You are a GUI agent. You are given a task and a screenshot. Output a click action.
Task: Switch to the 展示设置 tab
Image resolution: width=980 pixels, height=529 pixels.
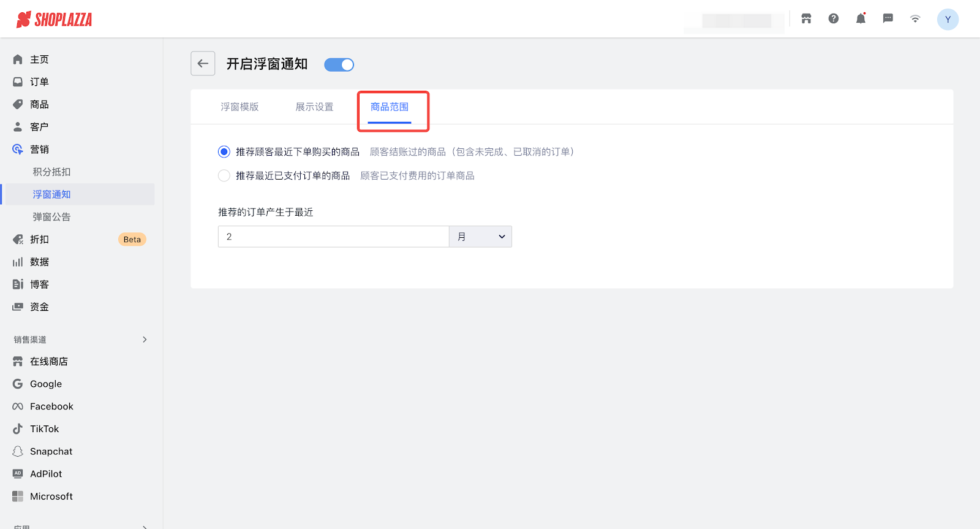tap(314, 107)
